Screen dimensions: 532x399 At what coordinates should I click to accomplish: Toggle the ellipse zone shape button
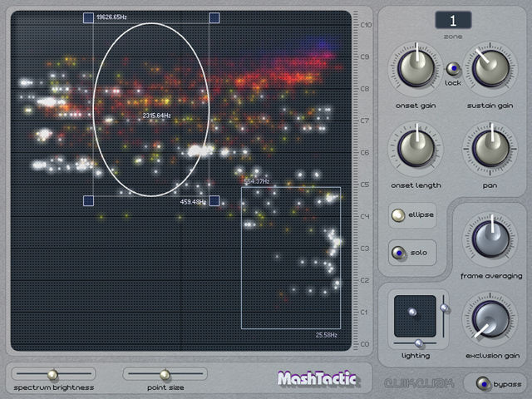[398, 215]
